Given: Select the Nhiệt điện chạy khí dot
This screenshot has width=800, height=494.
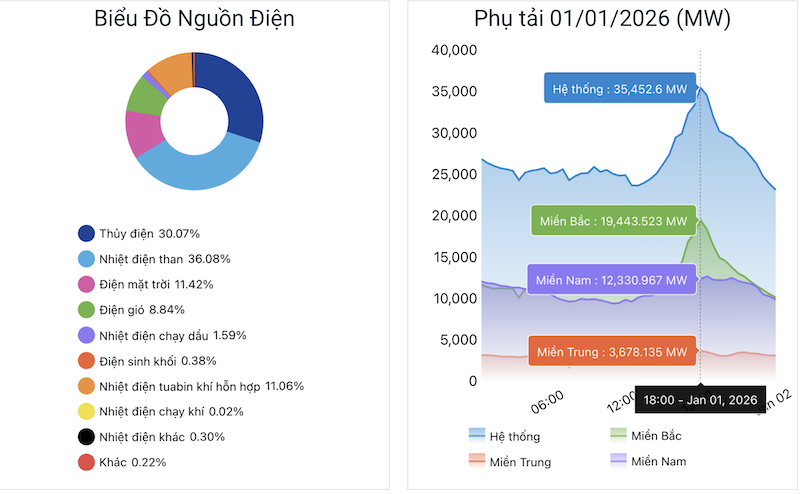Looking at the screenshot, I should (x=87, y=412).
